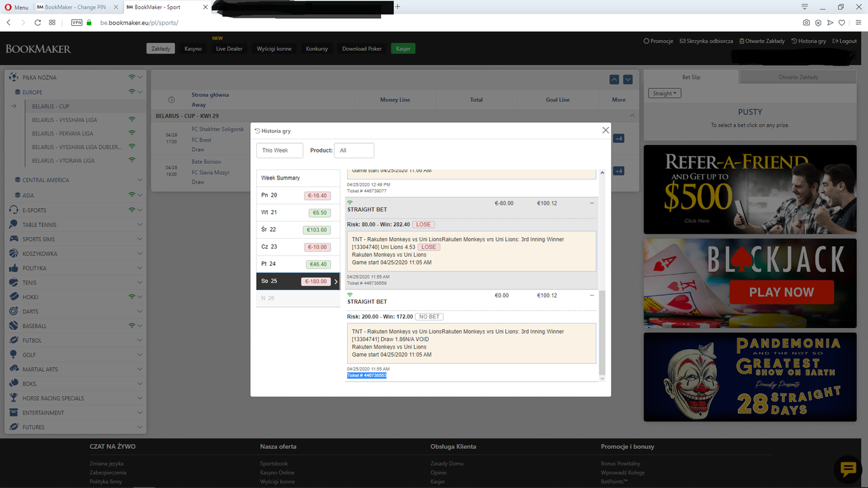The width and height of the screenshot is (868, 488).
Task: Click blue down-arrow button above odds table
Action: (x=628, y=79)
